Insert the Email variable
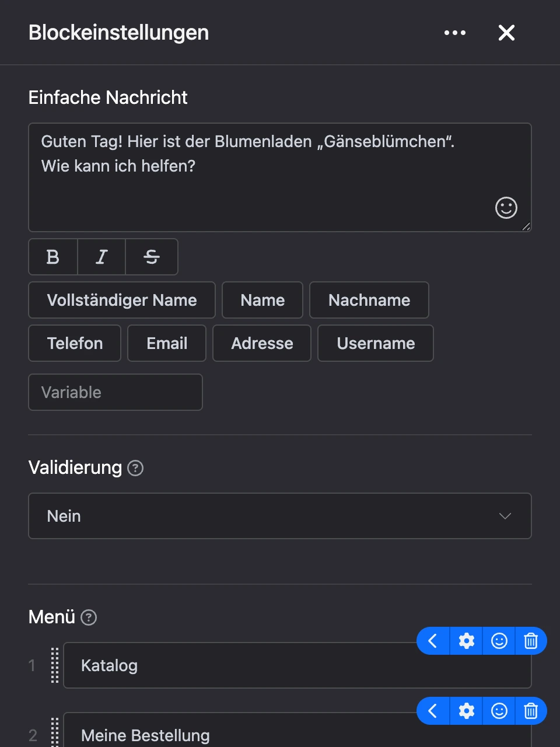Viewport: 560px width, 747px height. click(167, 343)
